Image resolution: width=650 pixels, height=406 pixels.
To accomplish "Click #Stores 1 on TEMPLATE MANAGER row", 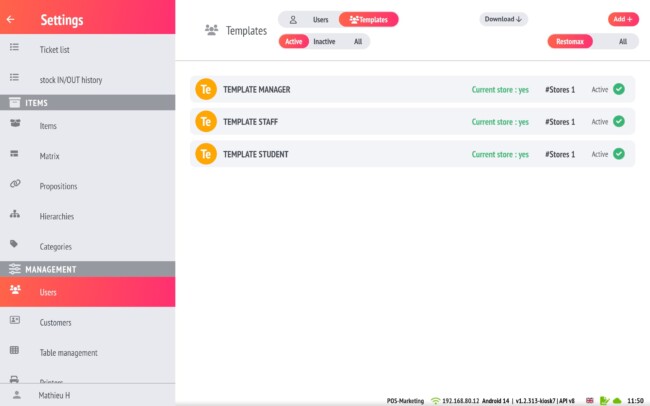I will [560, 90].
